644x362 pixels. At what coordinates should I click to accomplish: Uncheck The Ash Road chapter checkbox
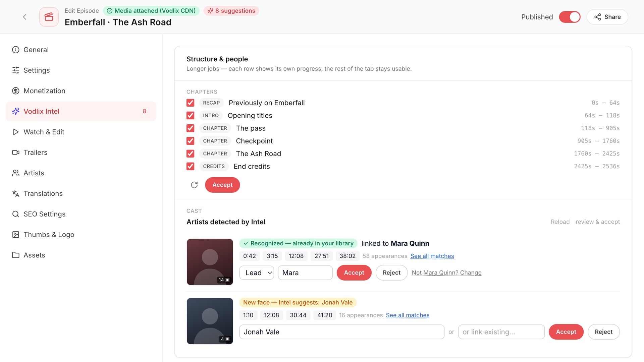click(191, 154)
